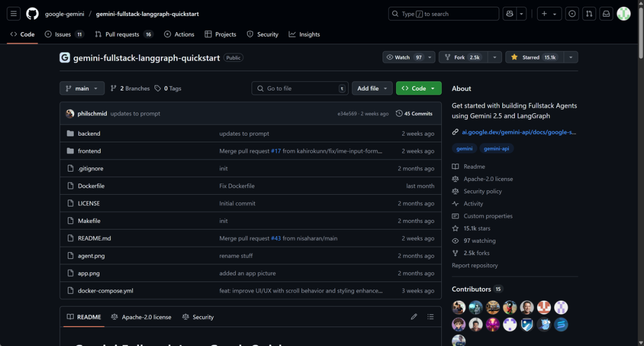This screenshot has width=644, height=346.
Task: Click philschmid's avatar in commit row
Action: 70,114
